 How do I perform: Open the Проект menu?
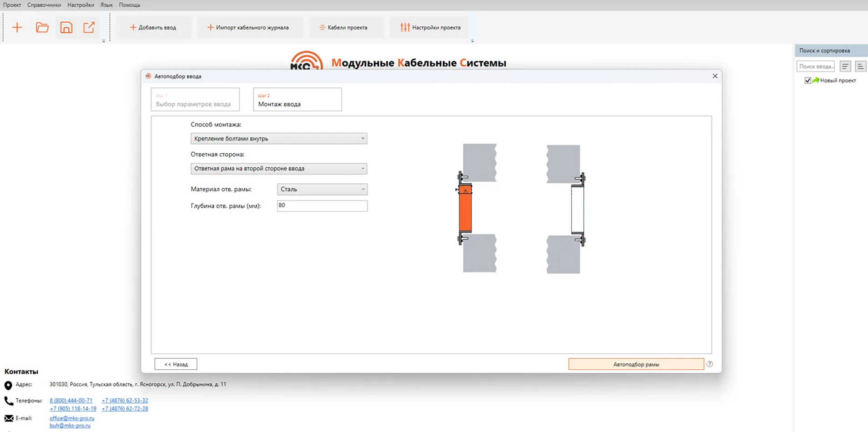tap(12, 5)
